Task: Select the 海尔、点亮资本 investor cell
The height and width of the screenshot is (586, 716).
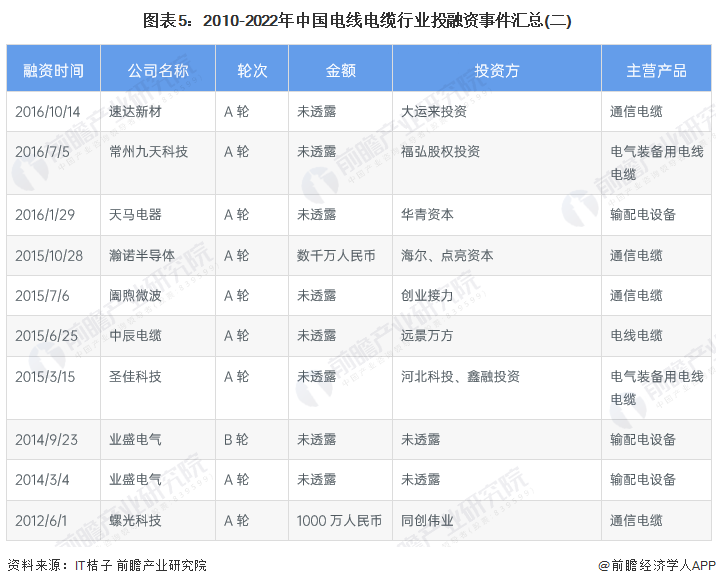Action: click(x=446, y=255)
